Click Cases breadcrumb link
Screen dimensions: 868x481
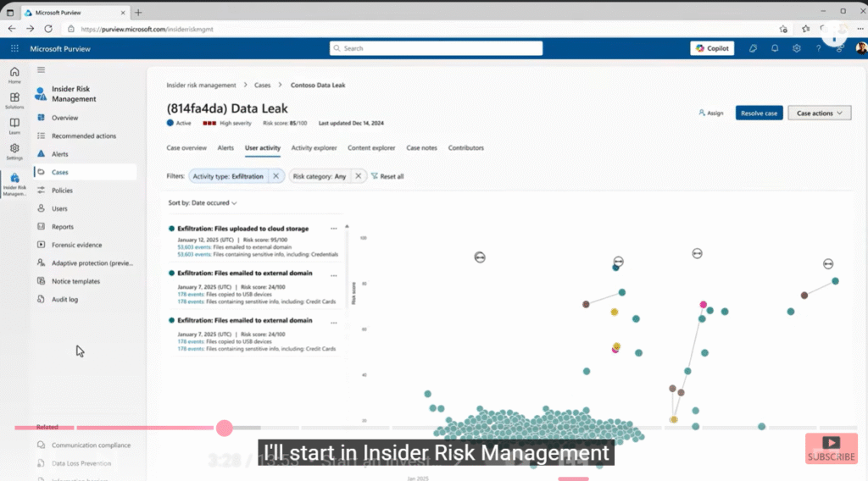click(263, 86)
